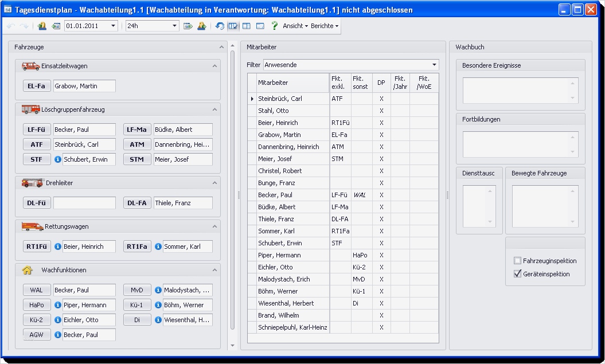Screen dimensions: 605x364
Task: Open the 24h shift dropdown
Action: pyautogui.click(x=175, y=25)
